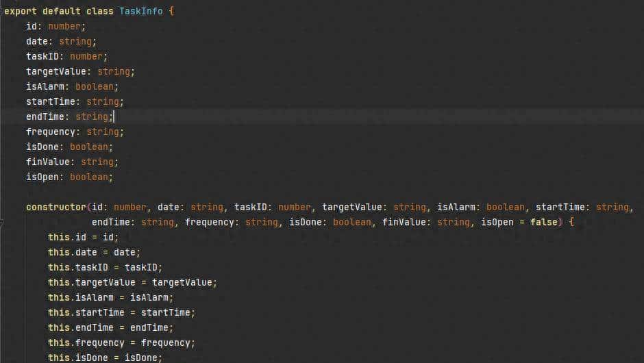Click number type of taskID field
The image size is (644, 363).
click(x=86, y=56)
